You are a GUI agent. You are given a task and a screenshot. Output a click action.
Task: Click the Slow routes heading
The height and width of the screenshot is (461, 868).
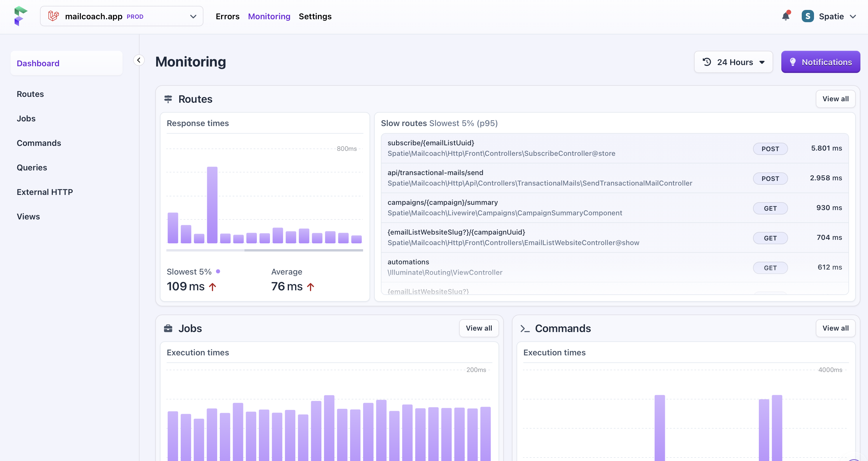404,123
